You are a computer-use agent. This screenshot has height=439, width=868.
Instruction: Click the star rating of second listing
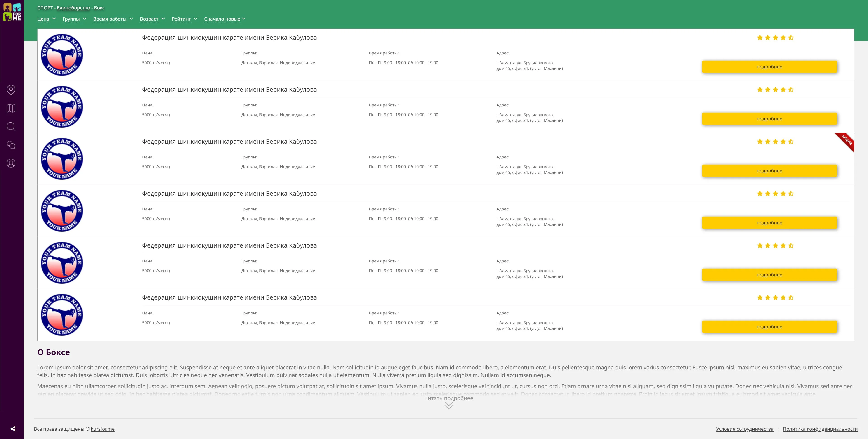click(775, 90)
